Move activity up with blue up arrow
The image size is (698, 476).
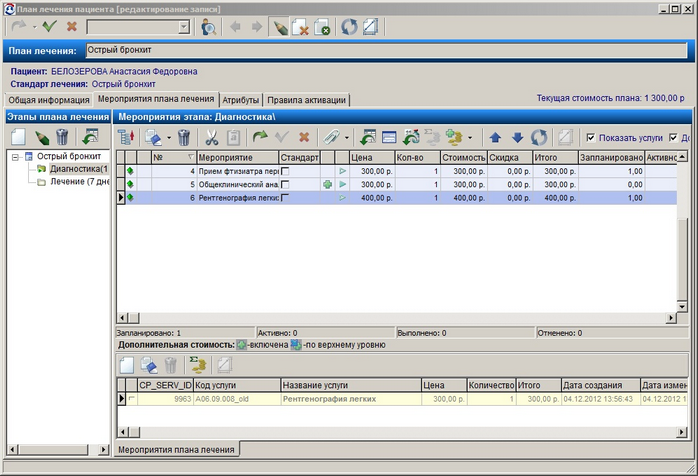(x=495, y=138)
